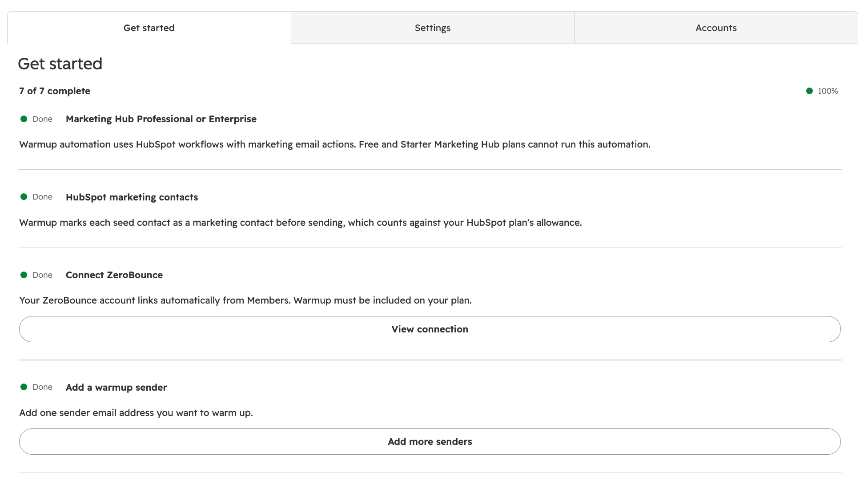Click the Done label beside Add a warmup sender
This screenshot has width=868, height=488.
43,387
